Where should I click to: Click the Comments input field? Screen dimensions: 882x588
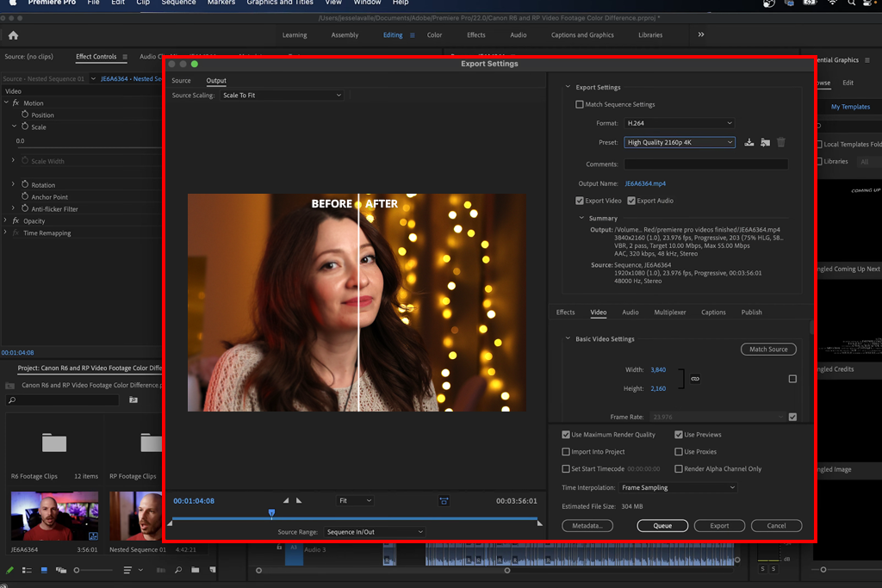click(x=706, y=164)
